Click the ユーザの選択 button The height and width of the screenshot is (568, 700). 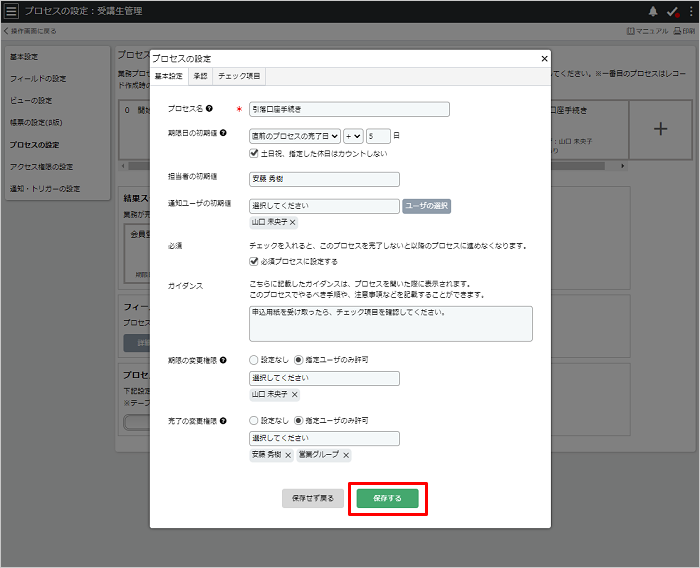[426, 206]
